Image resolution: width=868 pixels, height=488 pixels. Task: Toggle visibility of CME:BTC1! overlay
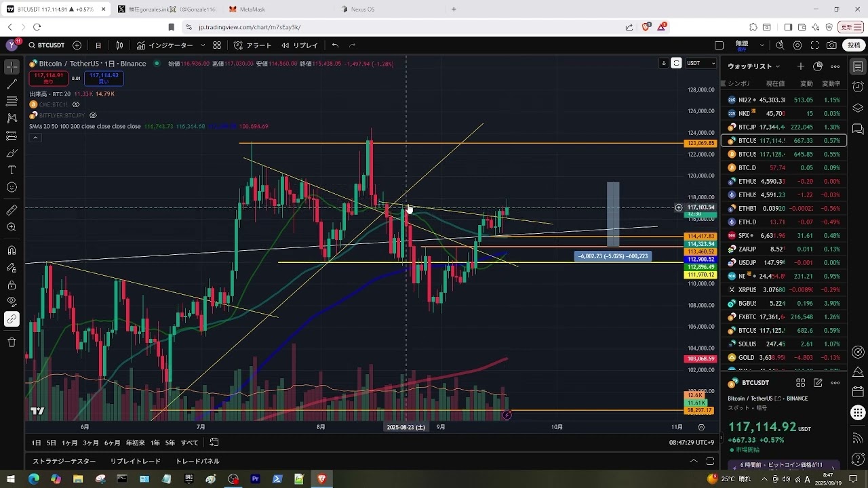tap(76, 104)
